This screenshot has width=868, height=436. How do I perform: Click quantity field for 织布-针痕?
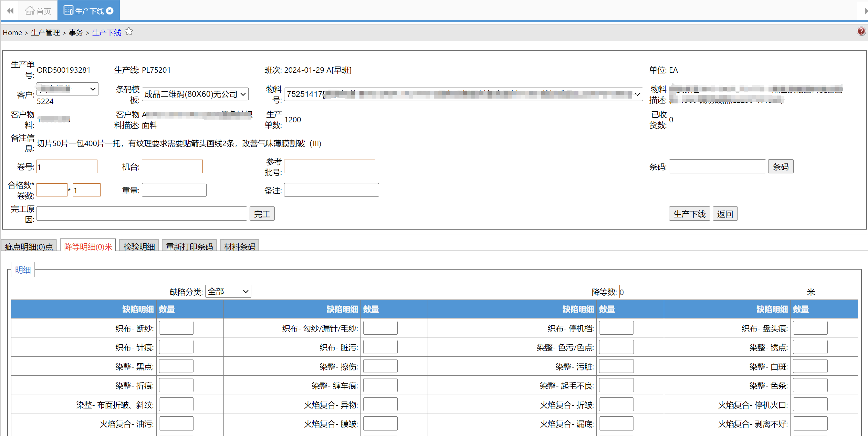(176, 347)
